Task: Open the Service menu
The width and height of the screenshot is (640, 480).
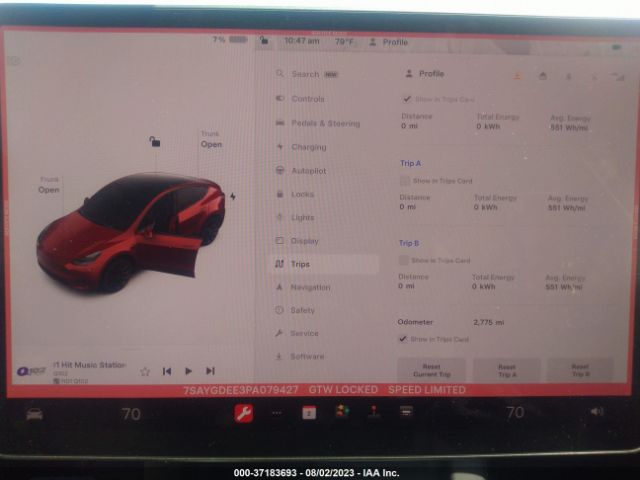Action: click(x=297, y=333)
